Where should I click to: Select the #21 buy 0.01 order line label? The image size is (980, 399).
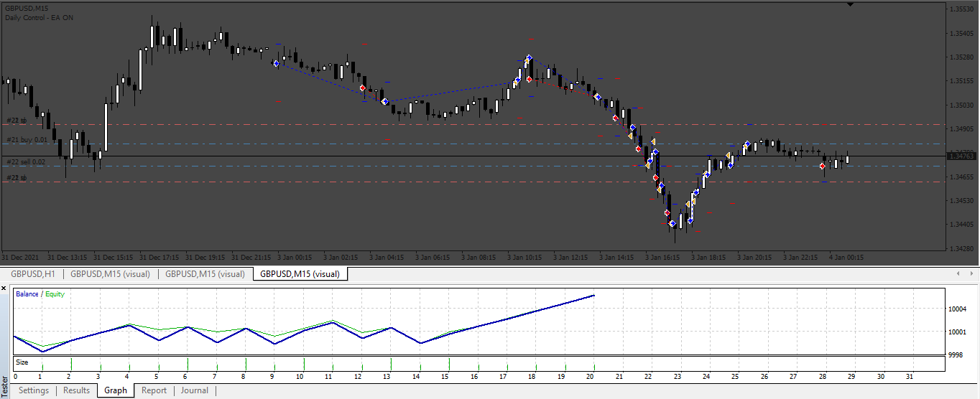pyautogui.click(x=27, y=140)
